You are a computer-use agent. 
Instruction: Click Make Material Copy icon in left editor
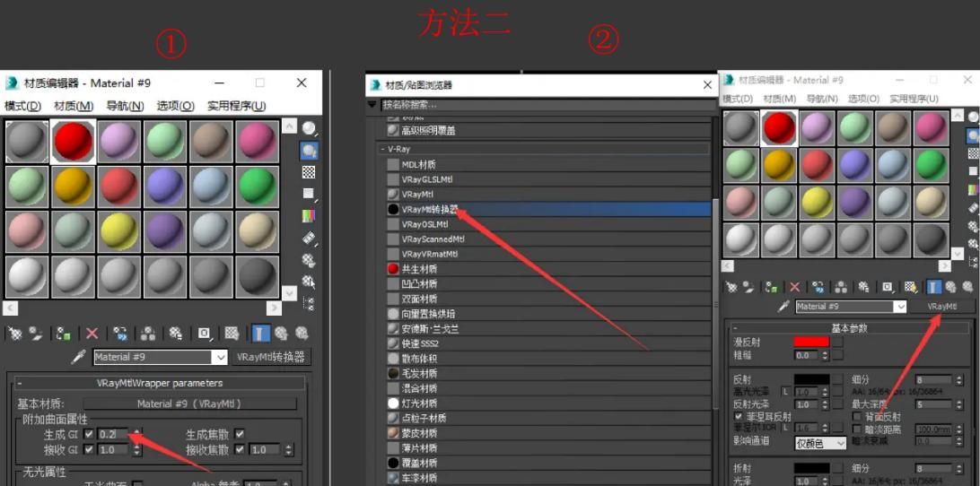(x=120, y=334)
